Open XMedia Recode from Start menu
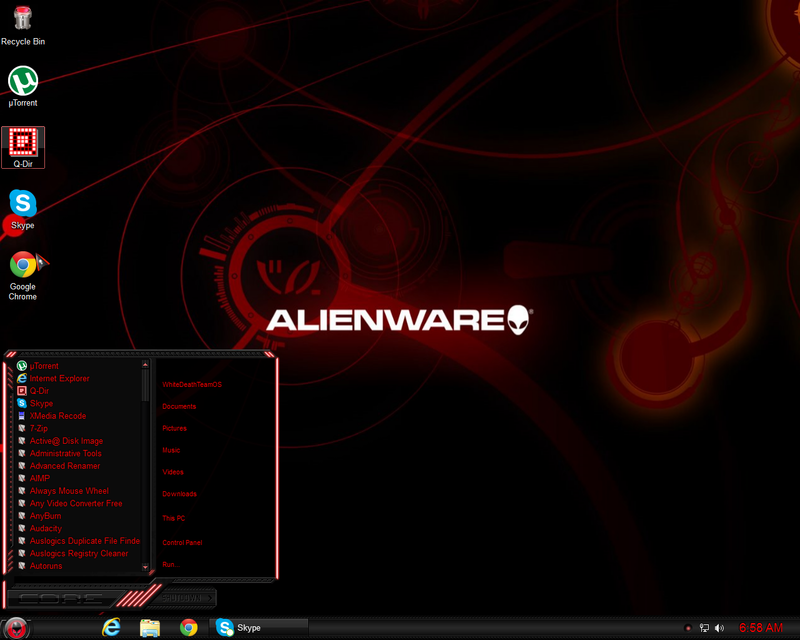Viewport: 800px width, 640px height. 51,416
